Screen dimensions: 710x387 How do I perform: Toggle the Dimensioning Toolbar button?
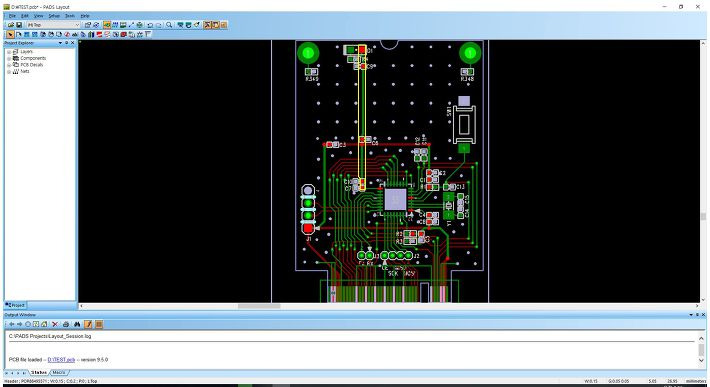tap(123, 25)
